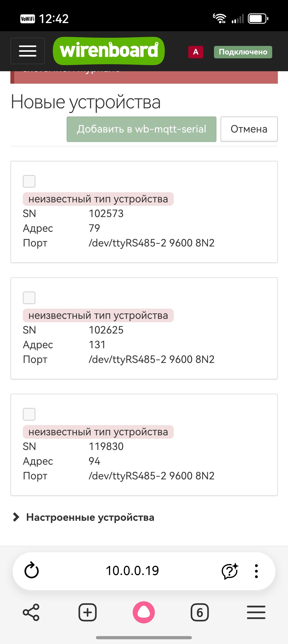
Task: Reload the page with refresh icon
Action: tap(32, 571)
